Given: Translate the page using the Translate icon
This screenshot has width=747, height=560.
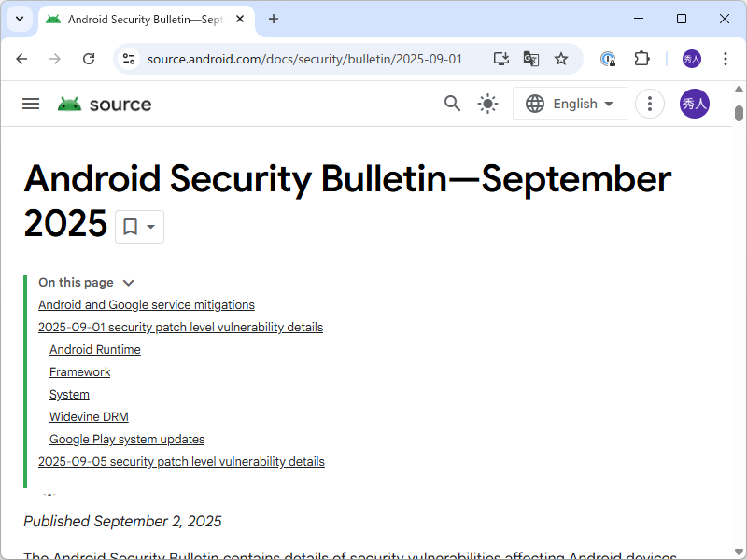Looking at the screenshot, I should pos(530,58).
